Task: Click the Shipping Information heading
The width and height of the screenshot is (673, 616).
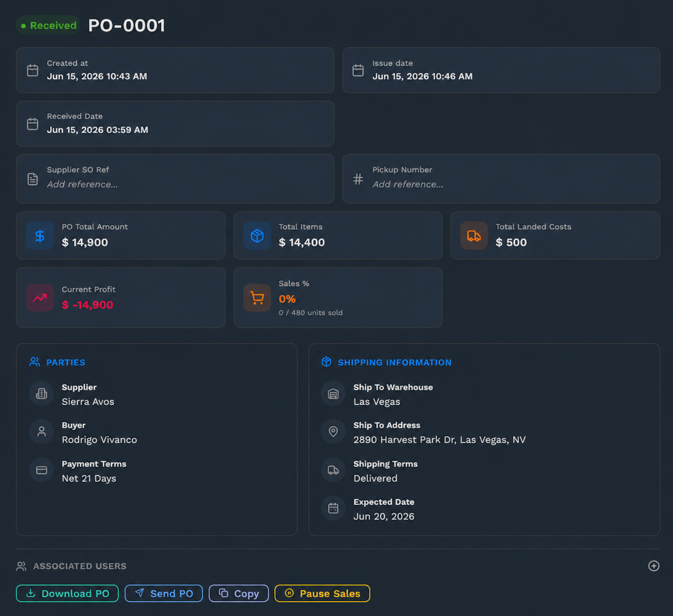Action: click(395, 362)
